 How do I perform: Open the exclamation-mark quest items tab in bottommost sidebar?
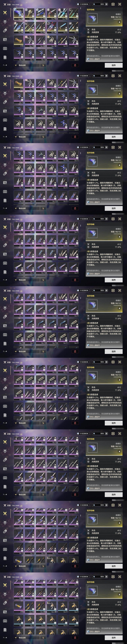click(x=5, y=630)
